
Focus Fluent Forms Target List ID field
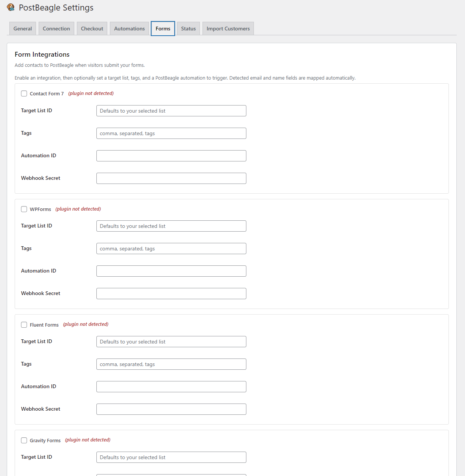[171, 342]
